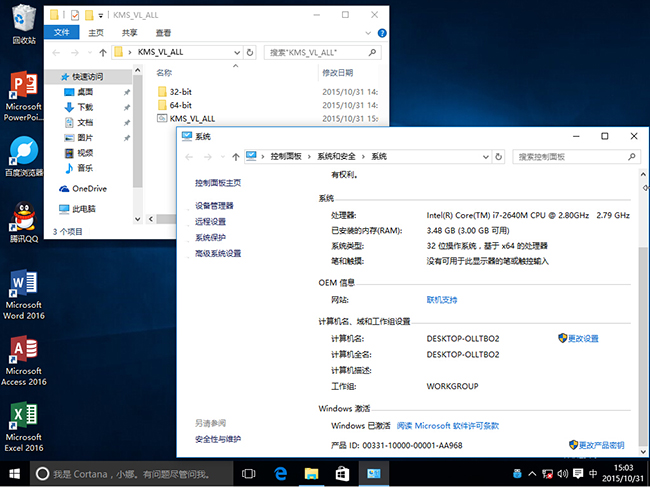Open the Windows Store icon in taskbar
The image size is (650, 487).
tap(341, 474)
